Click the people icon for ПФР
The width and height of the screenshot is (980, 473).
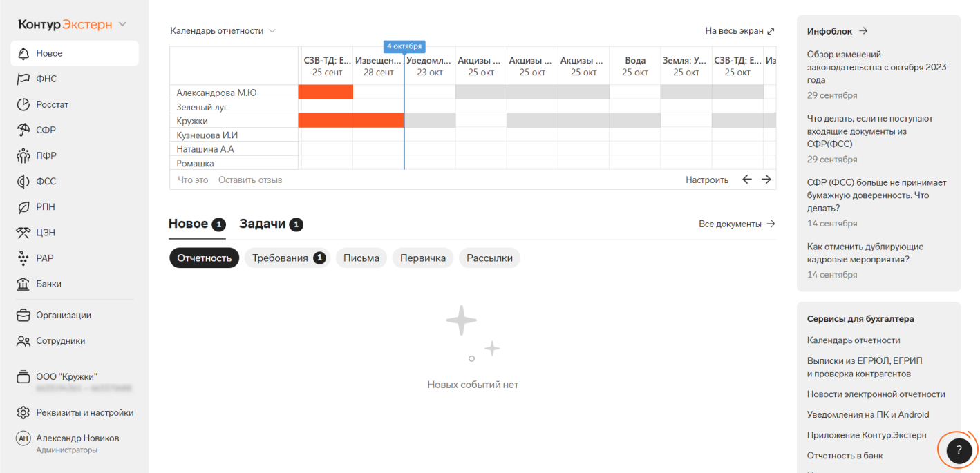pos(24,155)
